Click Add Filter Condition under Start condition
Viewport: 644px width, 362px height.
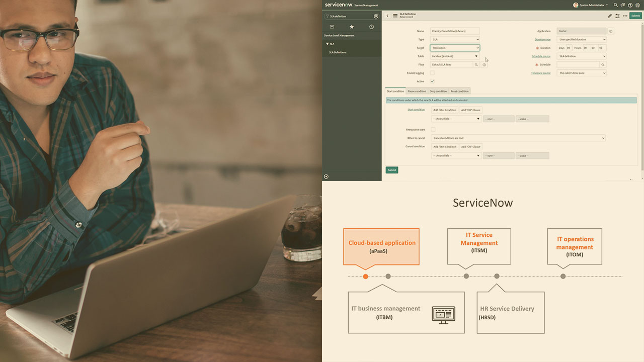pyautogui.click(x=445, y=110)
